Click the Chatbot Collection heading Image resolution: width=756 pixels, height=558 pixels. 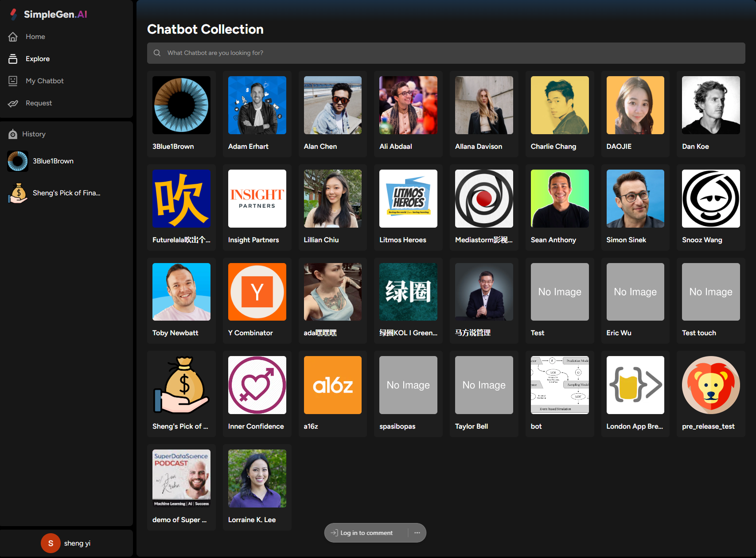205,29
